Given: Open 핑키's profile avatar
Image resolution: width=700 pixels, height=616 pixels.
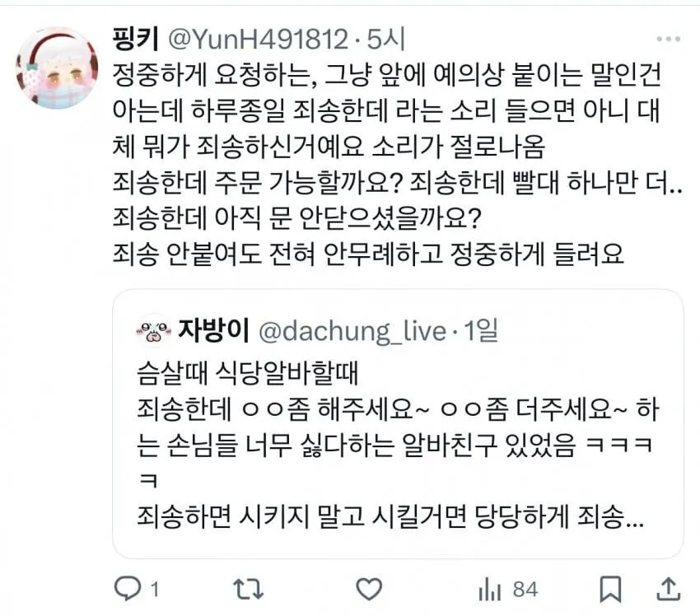Looking at the screenshot, I should coord(57,68).
